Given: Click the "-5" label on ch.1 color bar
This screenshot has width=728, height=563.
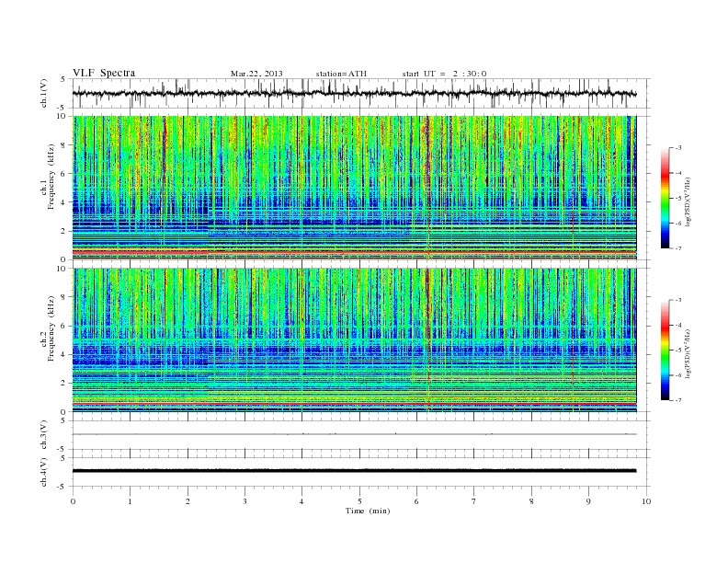Looking at the screenshot, I should click(x=678, y=199).
